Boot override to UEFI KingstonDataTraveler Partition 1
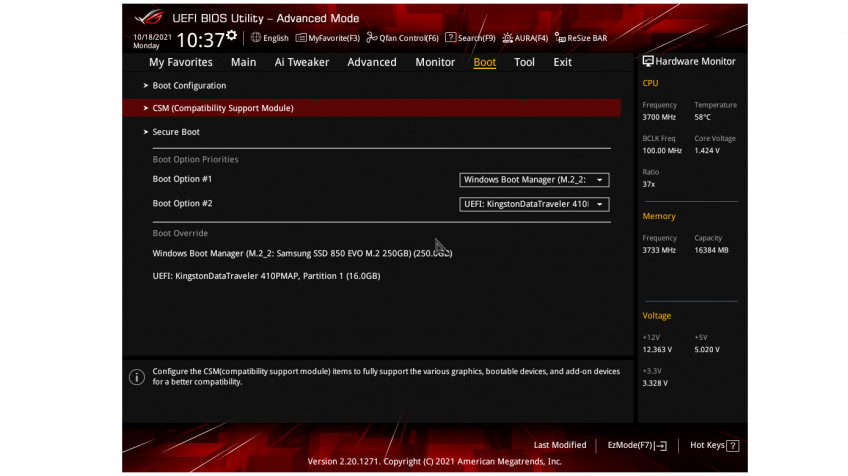848x476 pixels. click(266, 275)
